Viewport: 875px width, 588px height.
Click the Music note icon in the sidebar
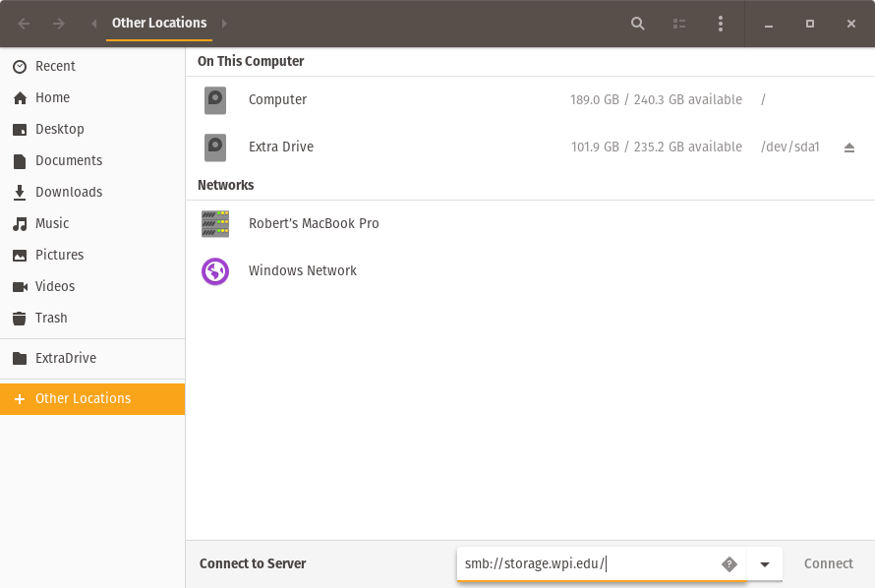pyautogui.click(x=22, y=223)
